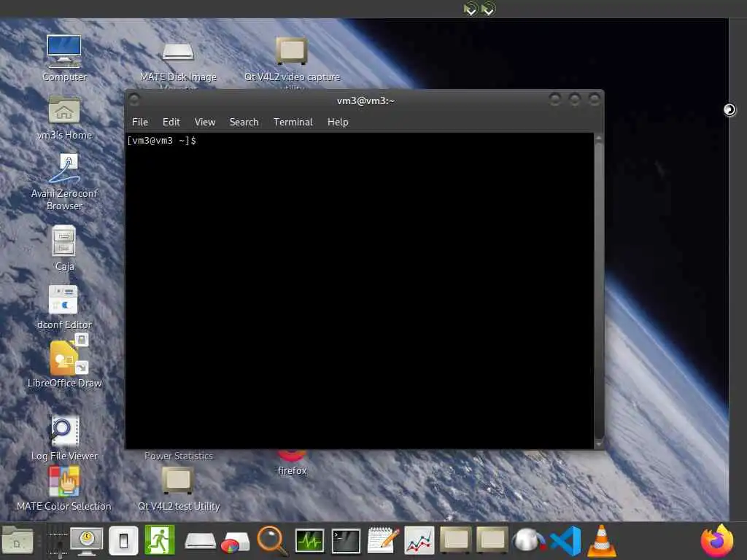Click the magnifying glass search icon in dock

click(x=273, y=542)
